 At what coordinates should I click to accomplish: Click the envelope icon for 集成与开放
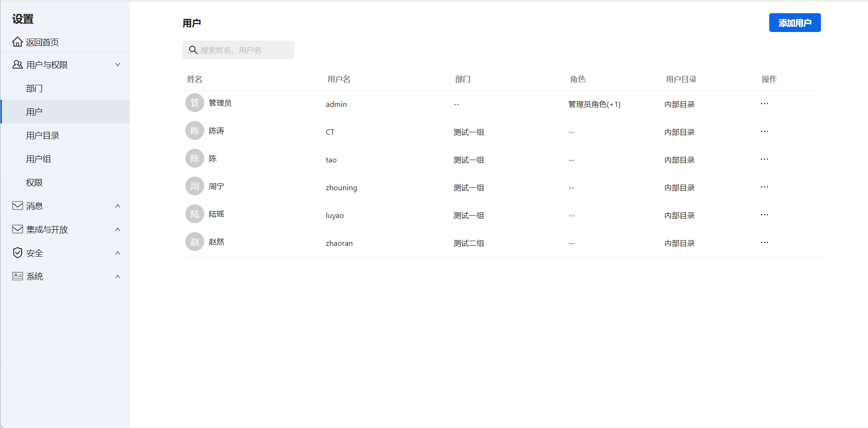[17, 229]
